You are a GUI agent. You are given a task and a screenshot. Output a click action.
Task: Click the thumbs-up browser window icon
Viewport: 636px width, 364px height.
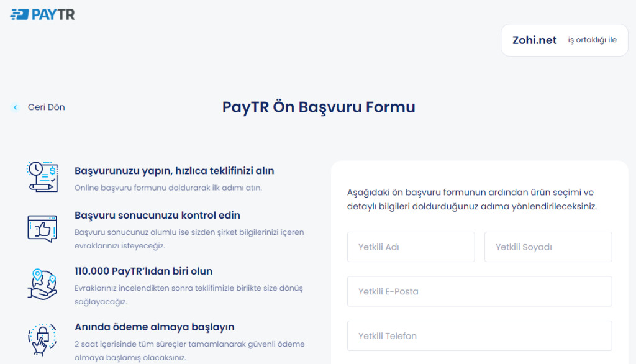click(42, 229)
